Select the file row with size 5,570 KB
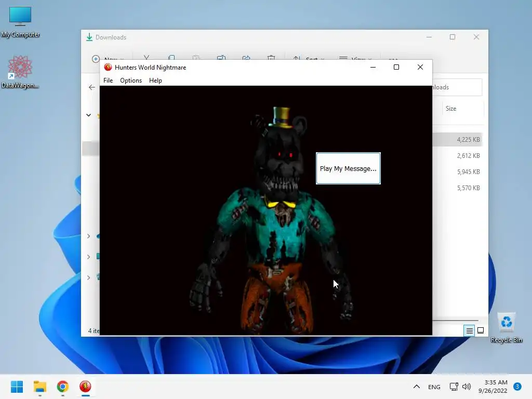The image size is (532, 399). point(458,188)
